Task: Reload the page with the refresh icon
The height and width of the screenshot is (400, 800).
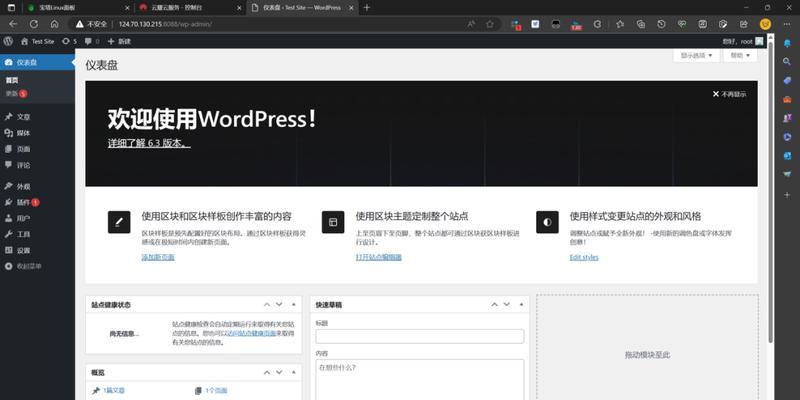Action: (34, 24)
